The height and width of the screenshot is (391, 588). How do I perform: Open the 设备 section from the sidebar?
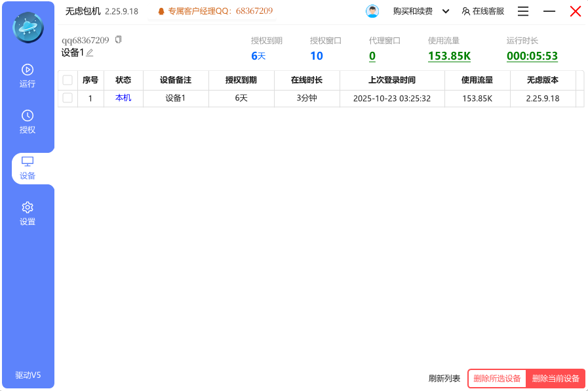(28, 168)
